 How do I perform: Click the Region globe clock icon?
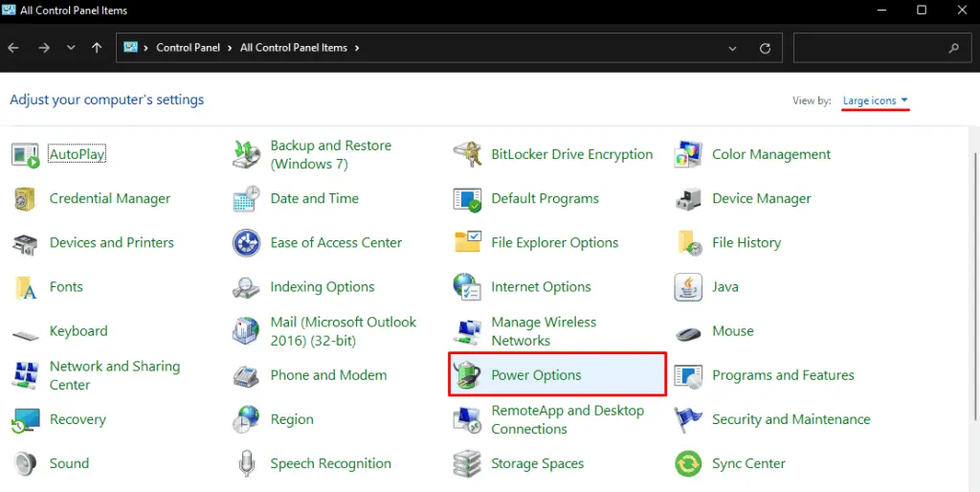(x=246, y=419)
